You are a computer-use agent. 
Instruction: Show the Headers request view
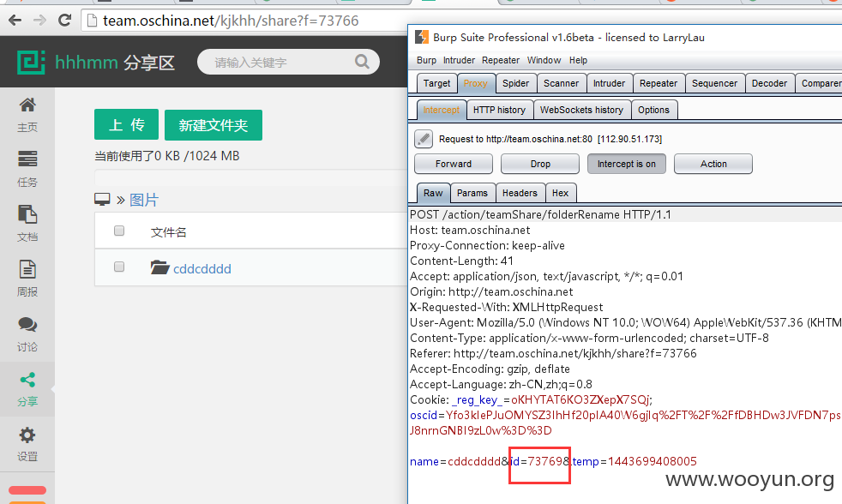click(x=520, y=193)
